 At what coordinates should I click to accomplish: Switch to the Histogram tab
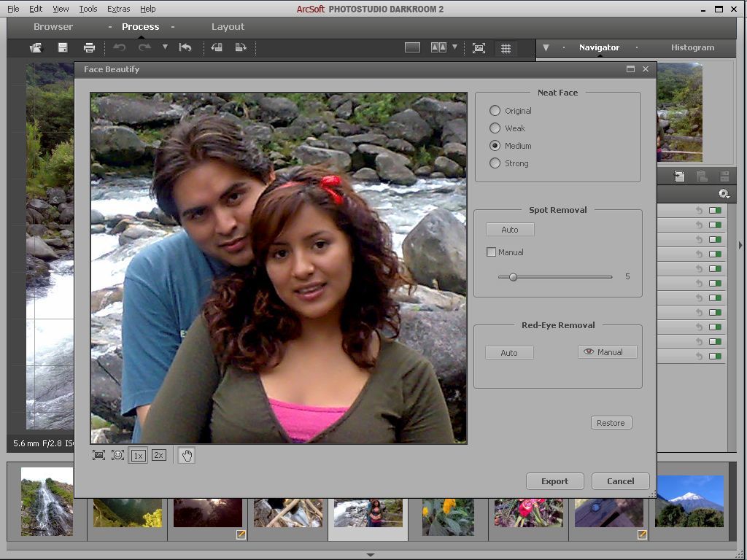692,47
